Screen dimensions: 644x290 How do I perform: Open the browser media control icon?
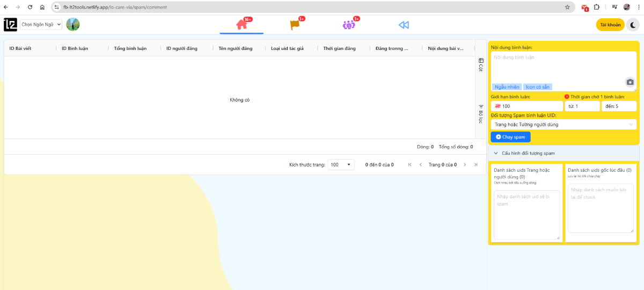(x=614, y=7)
